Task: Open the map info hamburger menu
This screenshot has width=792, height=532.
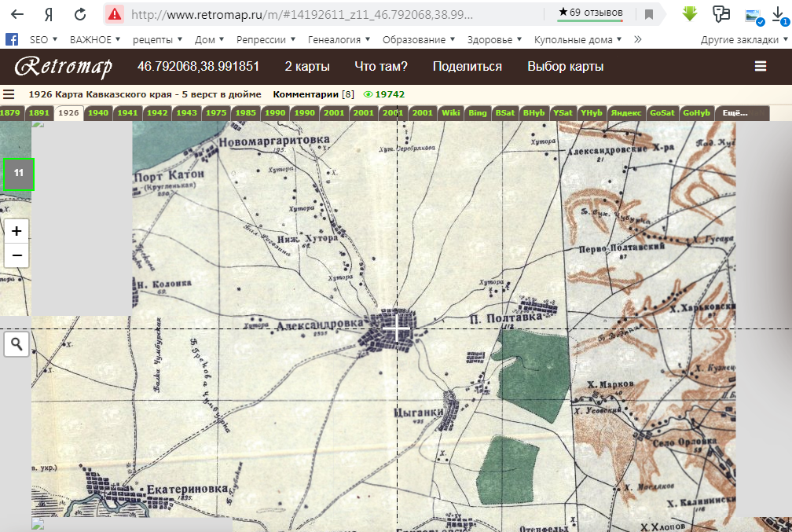Action: 9,94
